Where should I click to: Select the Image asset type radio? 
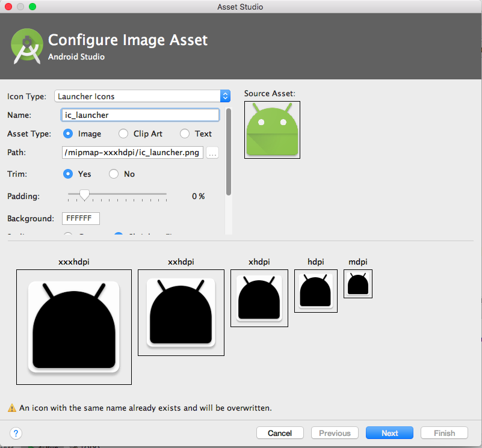[69, 133]
